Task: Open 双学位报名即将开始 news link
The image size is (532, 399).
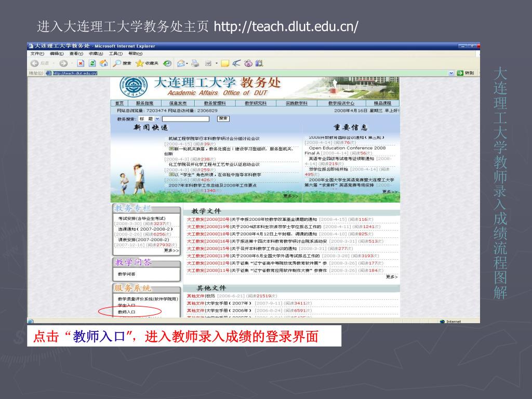Action: tap(328, 169)
